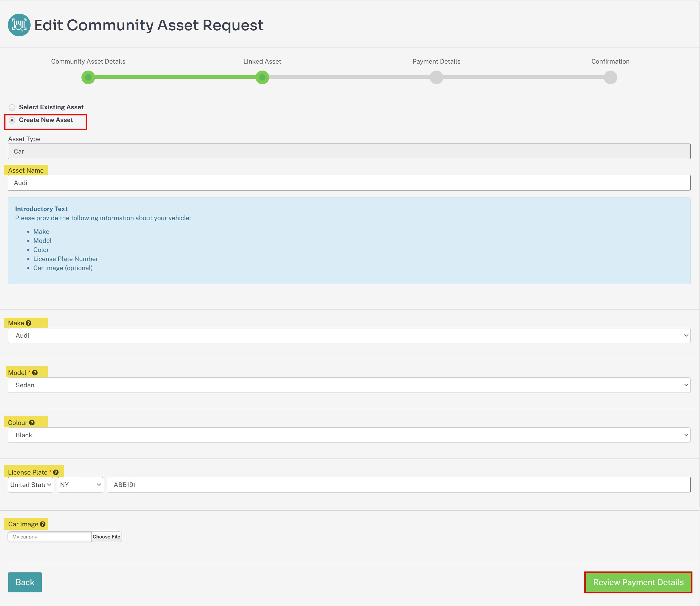Open the Model field help icon

tap(35, 373)
